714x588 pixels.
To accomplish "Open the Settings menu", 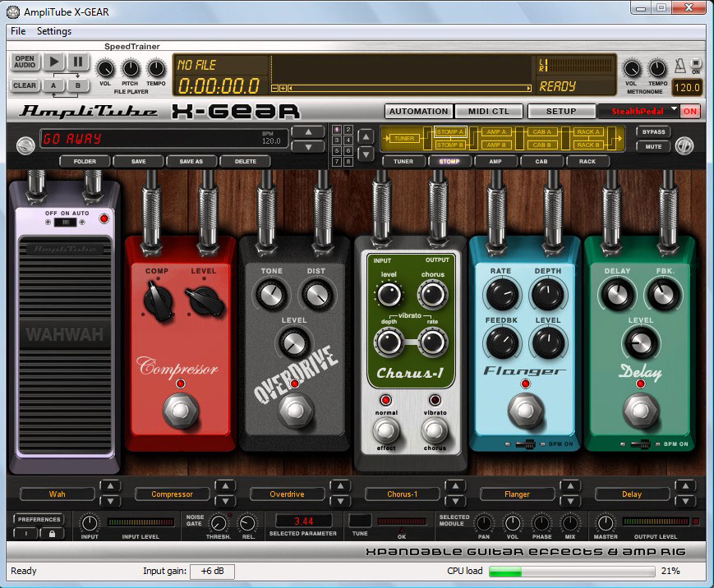I will tap(54, 31).
